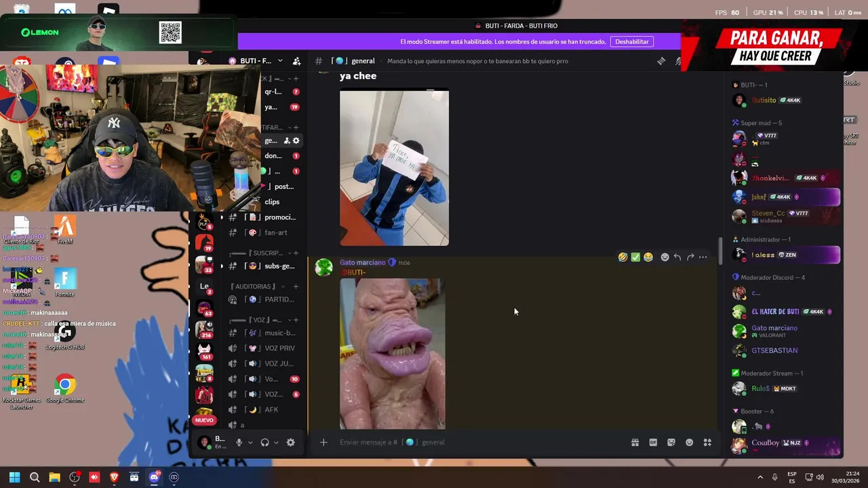Open taskbar search icon

[35, 477]
